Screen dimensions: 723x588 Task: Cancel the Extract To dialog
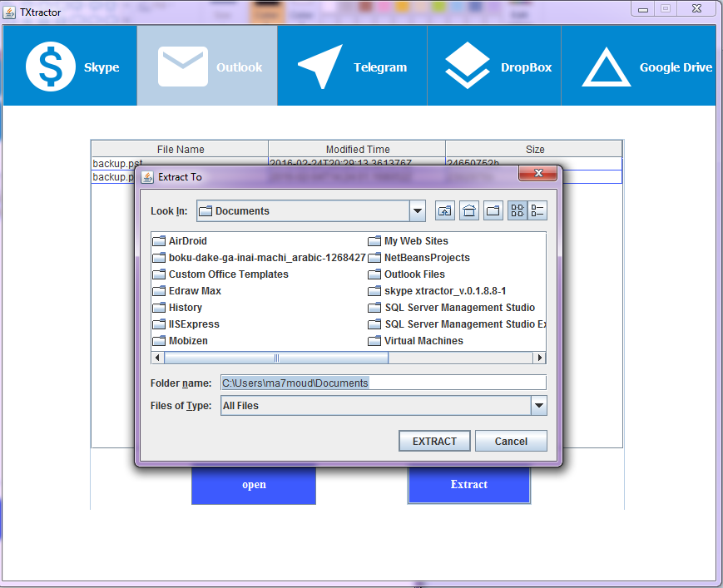click(x=511, y=441)
